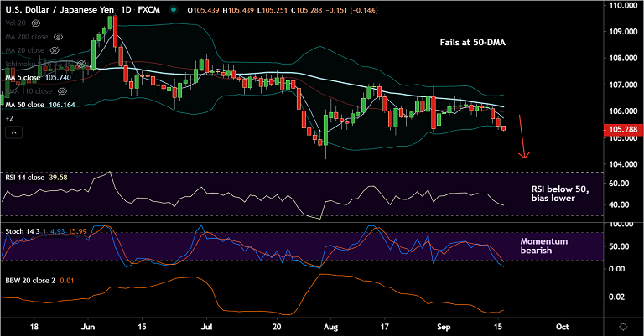Unhide the MA 20 close indicator

(55, 50)
